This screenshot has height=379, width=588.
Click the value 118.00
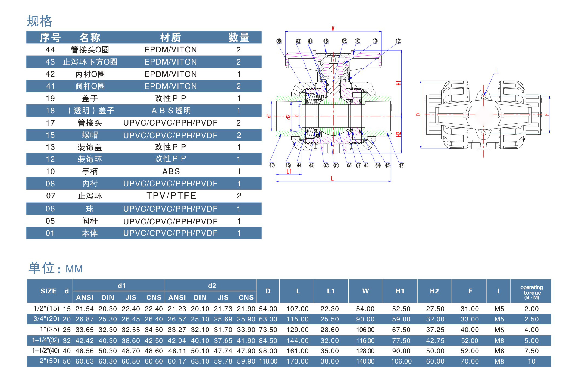click(268, 361)
